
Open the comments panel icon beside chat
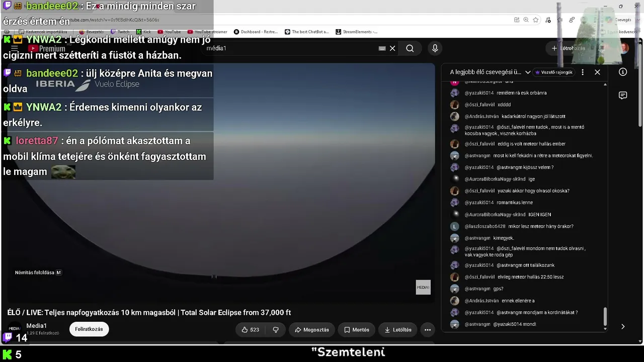click(623, 96)
